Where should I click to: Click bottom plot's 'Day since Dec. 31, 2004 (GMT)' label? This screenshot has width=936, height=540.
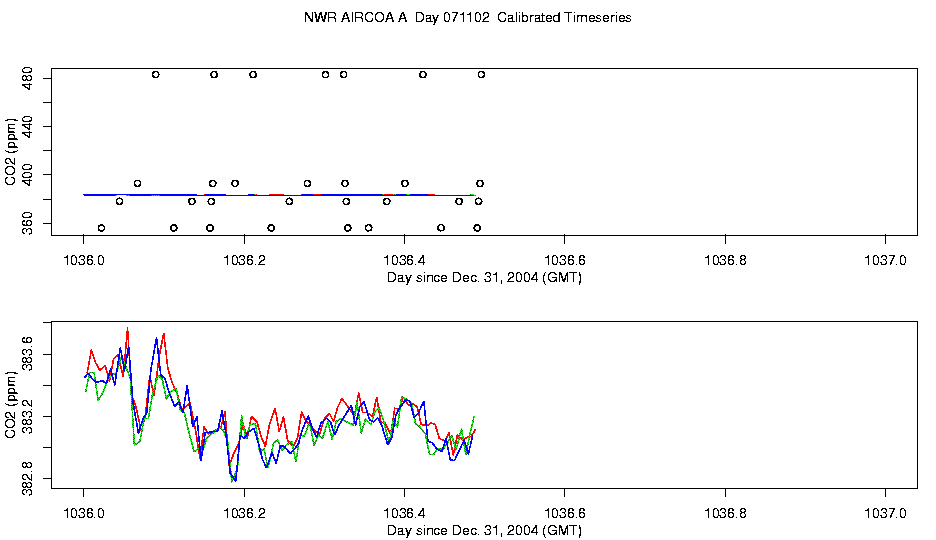click(484, 530)
